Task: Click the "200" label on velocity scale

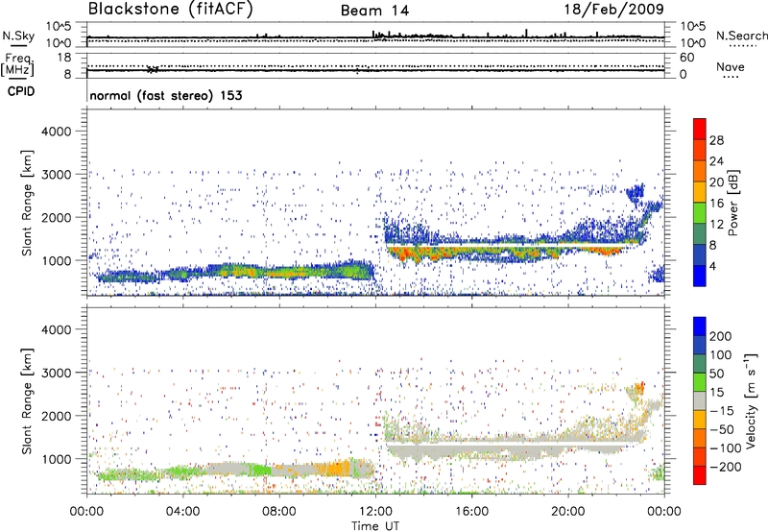Action: pyautogui.click(x=720, y=336)
